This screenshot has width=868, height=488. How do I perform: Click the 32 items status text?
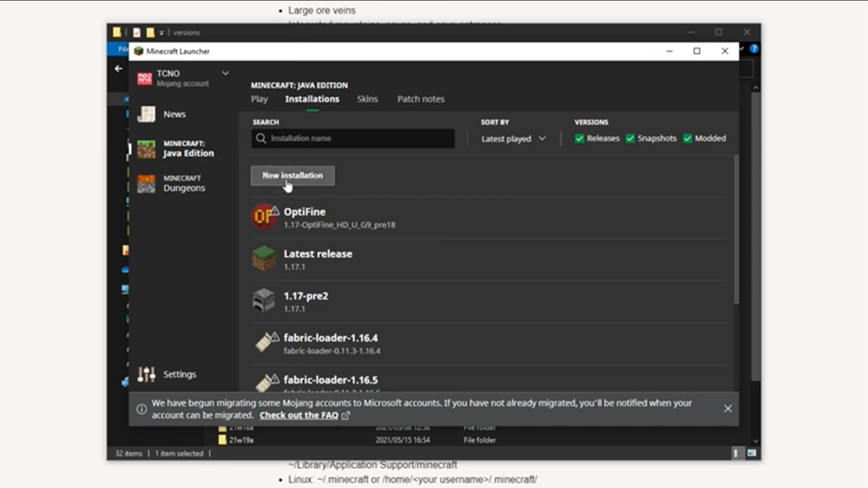tap(128, 453)
